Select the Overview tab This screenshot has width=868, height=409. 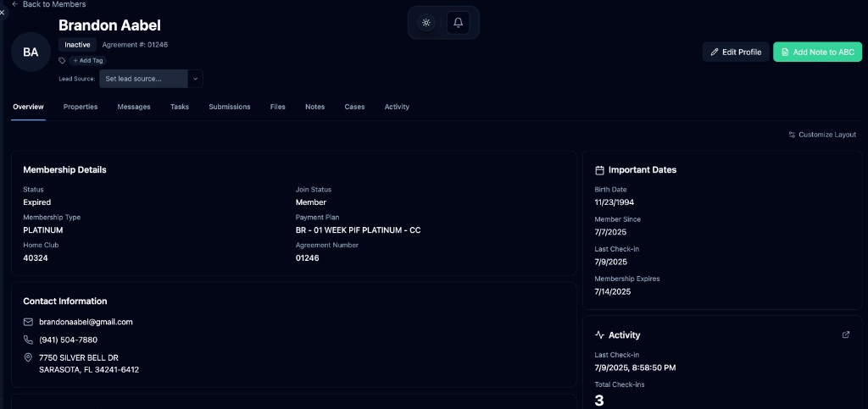(28, 107)
